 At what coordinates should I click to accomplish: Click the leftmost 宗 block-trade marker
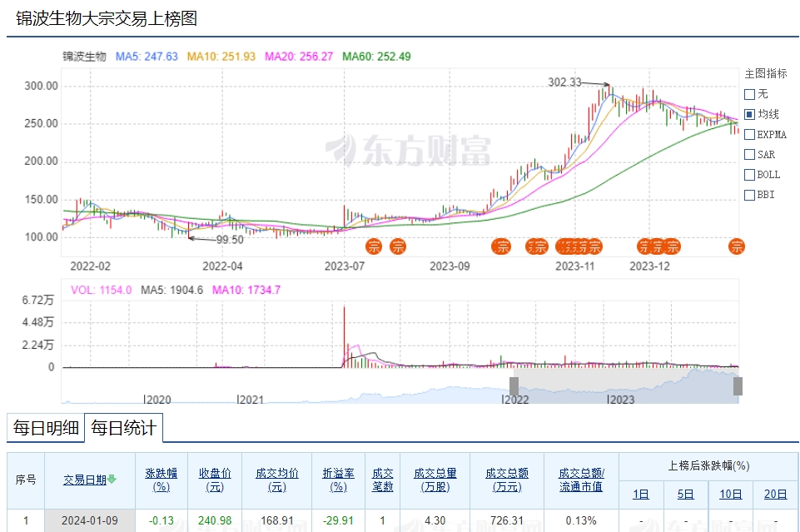point(375,246)
